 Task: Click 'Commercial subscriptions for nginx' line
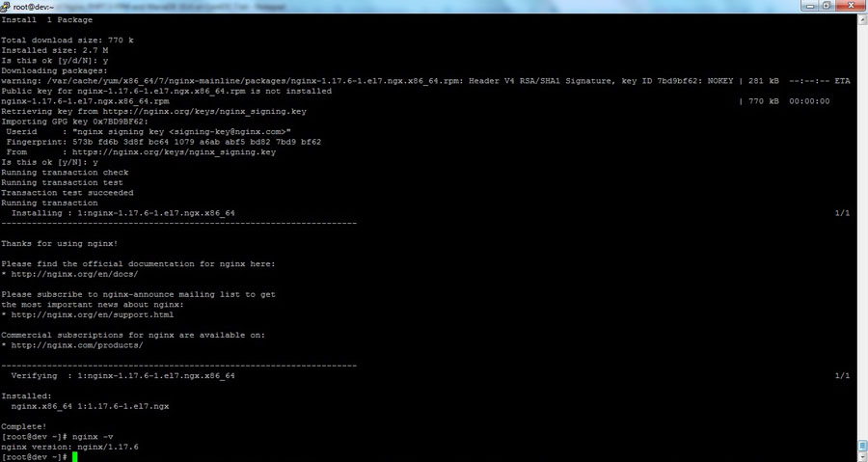click(133, 336)
